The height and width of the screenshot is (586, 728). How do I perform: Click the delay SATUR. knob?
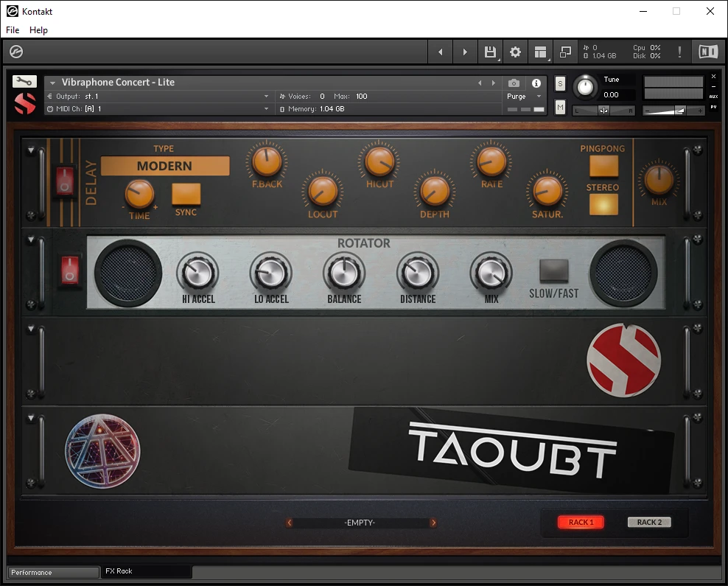(x=547, y=191)
